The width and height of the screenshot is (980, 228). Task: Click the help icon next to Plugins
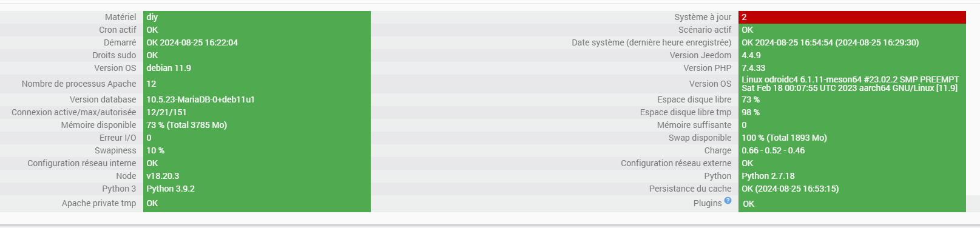pos(728,201)
